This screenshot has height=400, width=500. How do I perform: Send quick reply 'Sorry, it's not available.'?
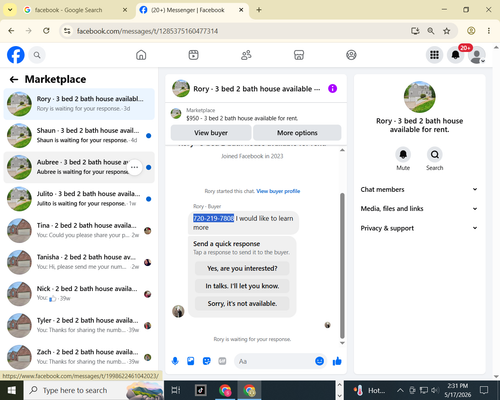click(242, 304)
